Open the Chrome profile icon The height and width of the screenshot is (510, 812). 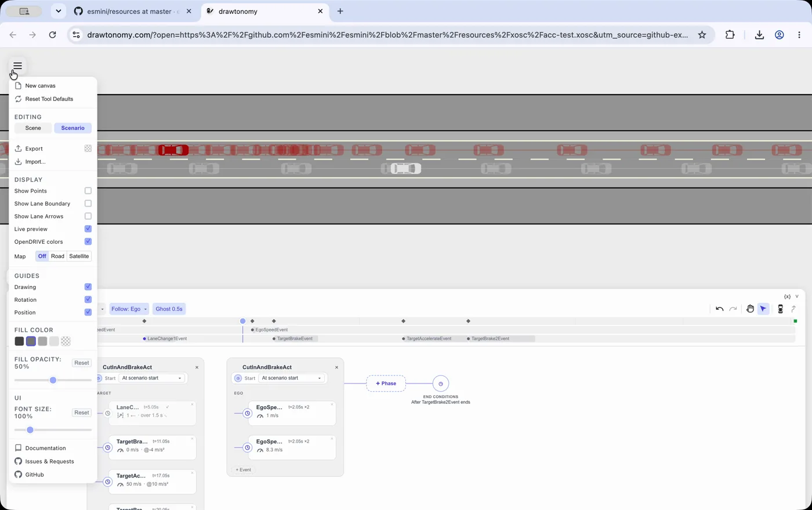pos(780,35)
